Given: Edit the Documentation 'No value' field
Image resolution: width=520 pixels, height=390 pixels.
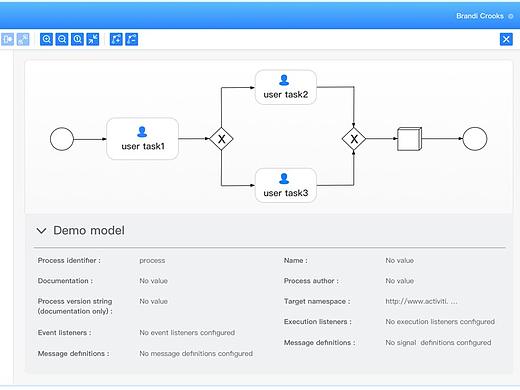Looking at the screenshot, I should (x=153, y=281).
